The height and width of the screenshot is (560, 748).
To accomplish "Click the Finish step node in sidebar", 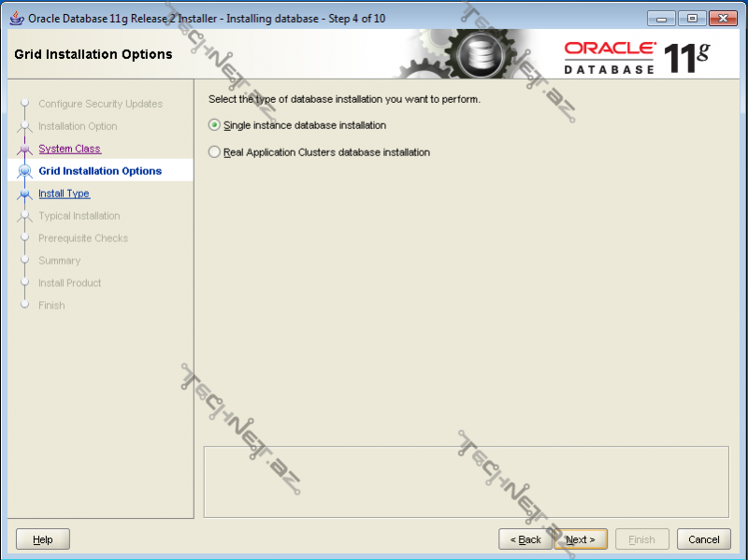I will click(25, 305).
